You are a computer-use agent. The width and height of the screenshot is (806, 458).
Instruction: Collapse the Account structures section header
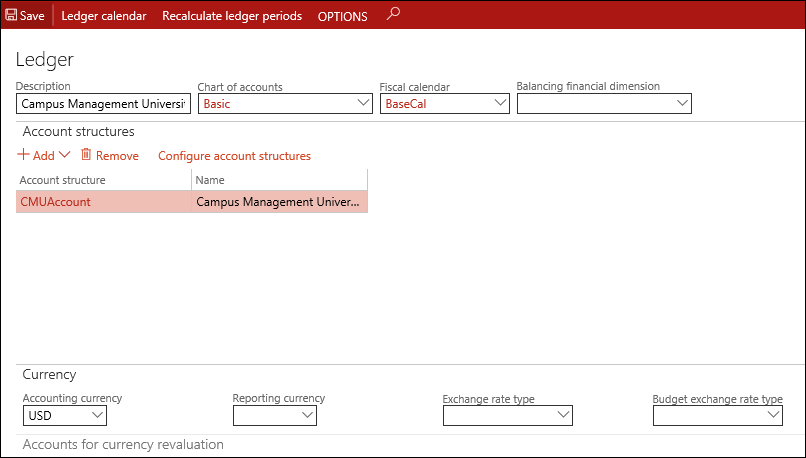pos(78,131)
